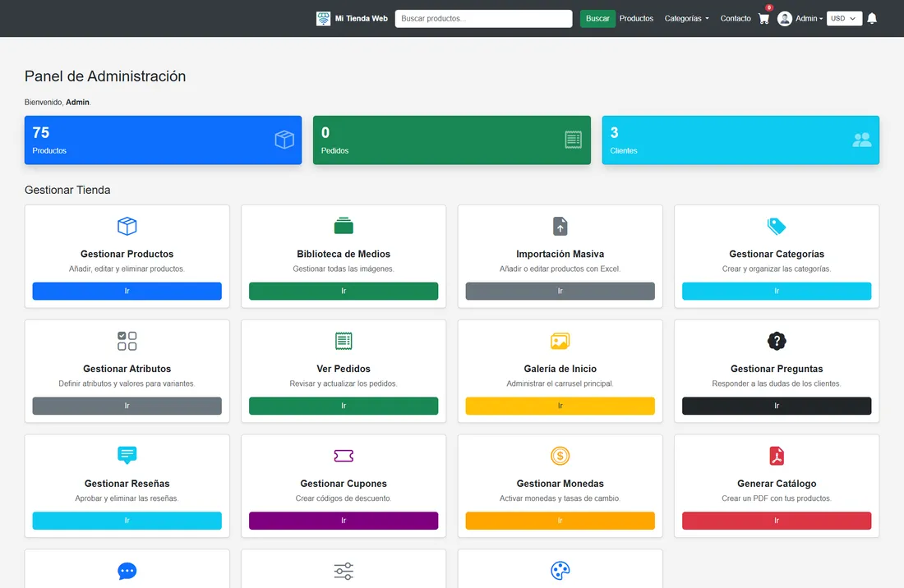Click the Gestionar Monedas coin icon
The height and width of the screenshot is (588, 904).
(x=560, y=456)
